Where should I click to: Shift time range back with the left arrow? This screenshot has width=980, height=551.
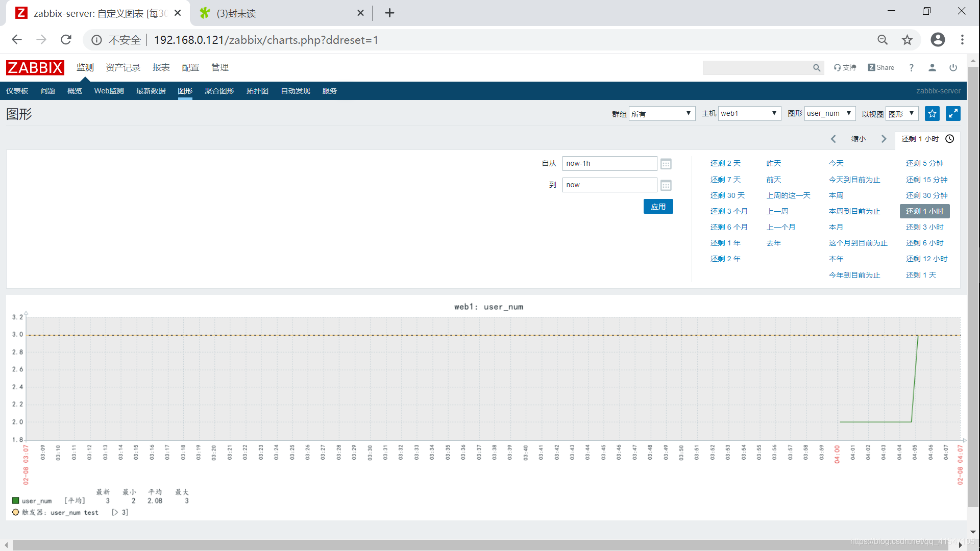[x=833, y=139]
